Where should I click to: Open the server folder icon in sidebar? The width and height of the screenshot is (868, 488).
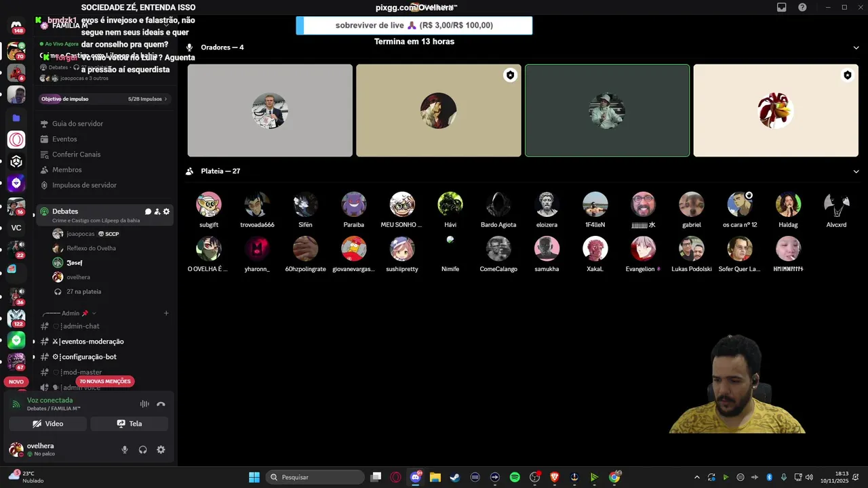(16, 118)
